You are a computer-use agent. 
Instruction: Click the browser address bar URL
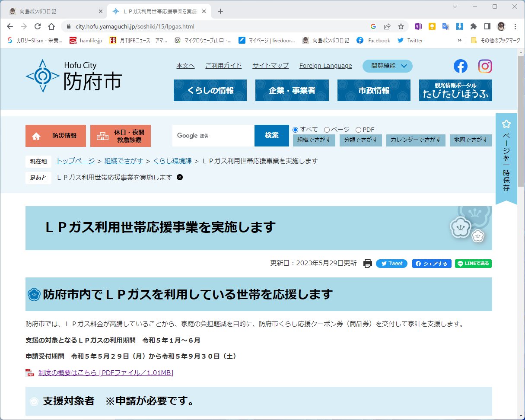coord(135,26)
